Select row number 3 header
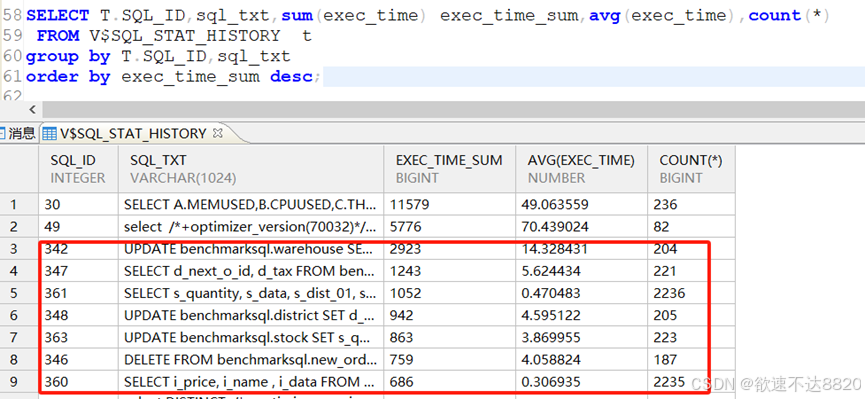Viewport: 865px width, 399px height. coord(19,249)
